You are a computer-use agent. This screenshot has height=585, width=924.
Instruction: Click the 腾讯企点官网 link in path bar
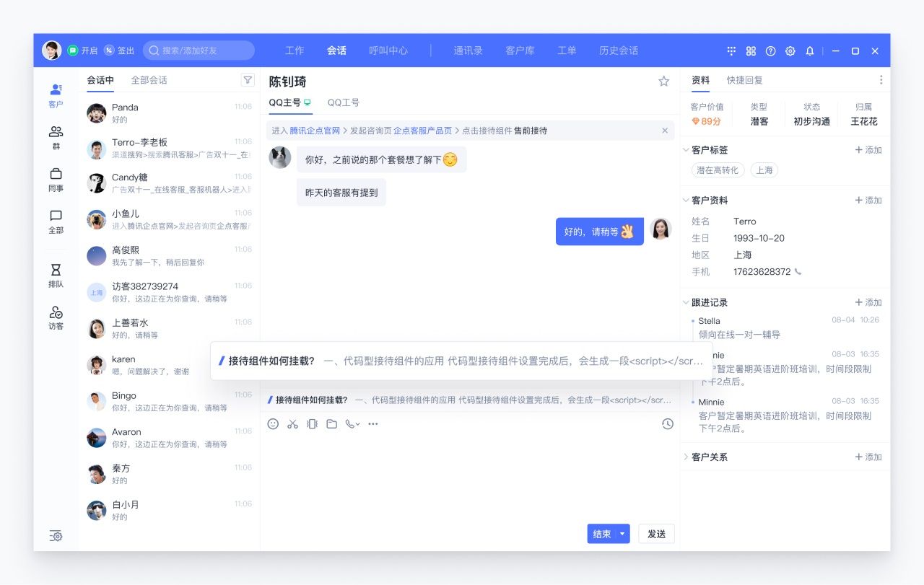(x=315, y=131)
